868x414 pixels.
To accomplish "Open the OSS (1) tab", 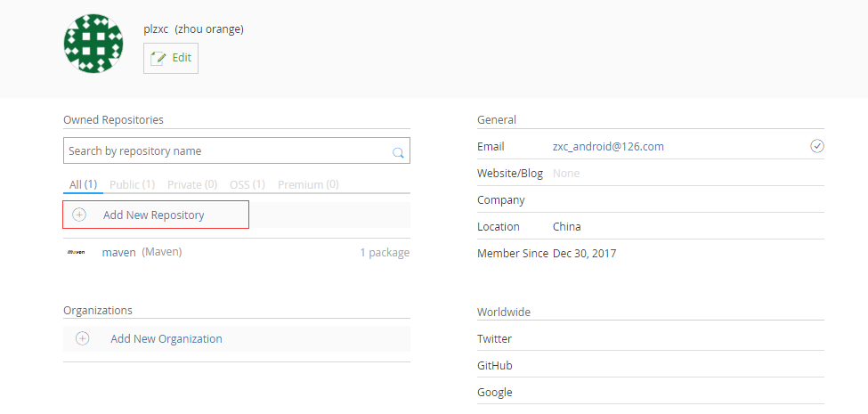I will 247,184.
